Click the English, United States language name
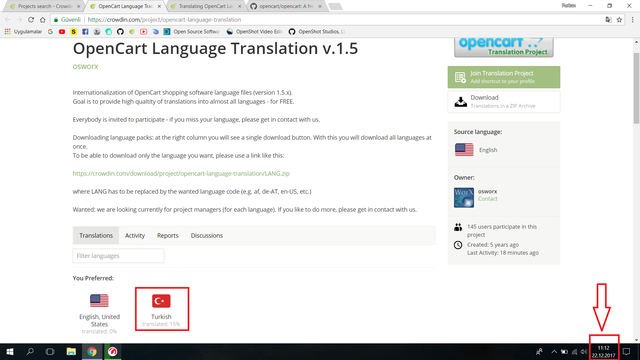The image size is (640, 360). [99, 320]
